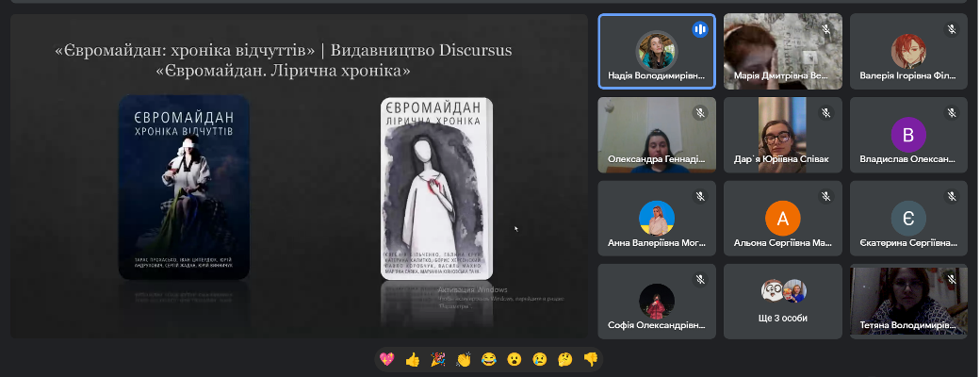Image resolution: width=980 pixels, height=377 pixels.
Task: Open Марія Дмитрівна video tile
Action: 783,51
